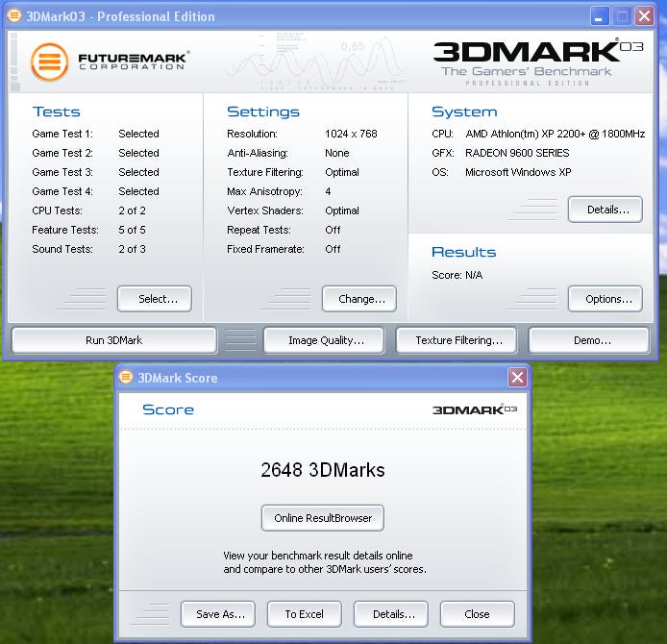667x644 pixels.
Task: Open the Texture Filtering tool
Action: (457, 340)
